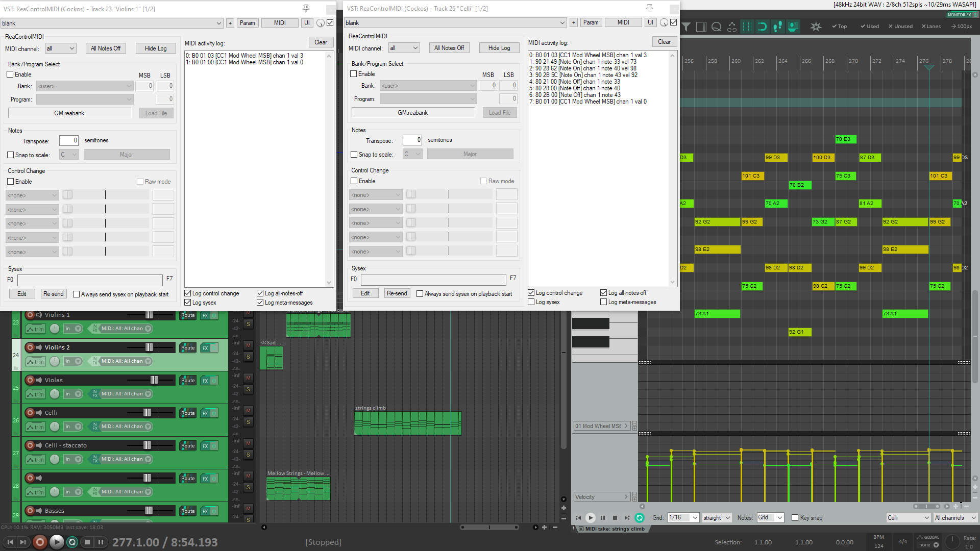The width and height of the screenshot is (980, 551).
Task: Click the filter funnel icon in MIDI editor
Action: click(686, 27)
